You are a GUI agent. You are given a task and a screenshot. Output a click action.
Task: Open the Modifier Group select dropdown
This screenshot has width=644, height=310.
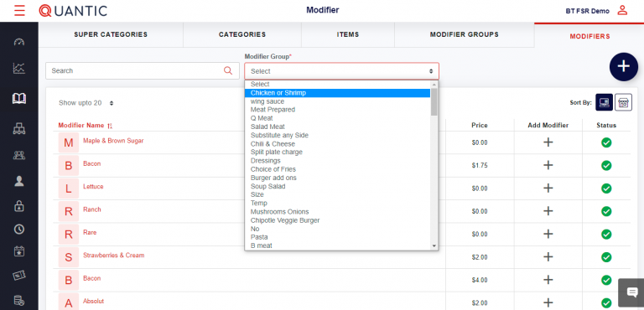(x=342, y=71)
